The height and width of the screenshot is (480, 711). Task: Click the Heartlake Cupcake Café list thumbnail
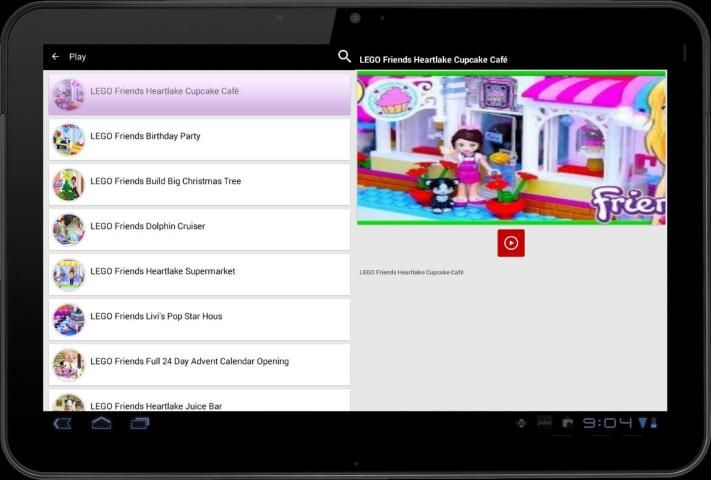point(68,94)
